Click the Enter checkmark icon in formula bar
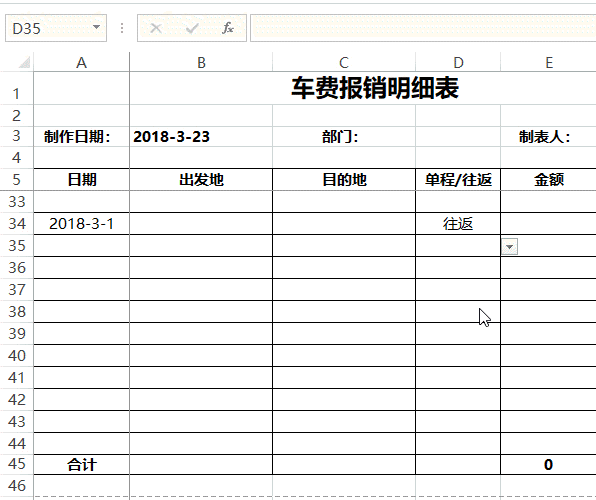 coord(192,28)
